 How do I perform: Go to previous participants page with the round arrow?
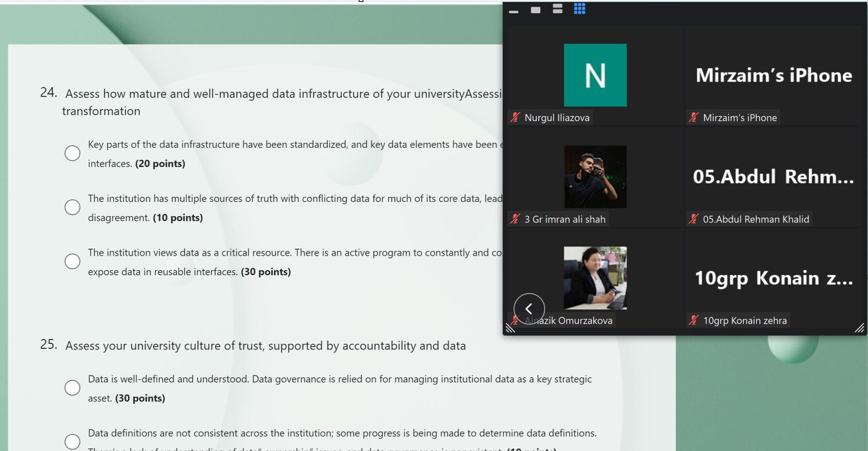[529, 309]
